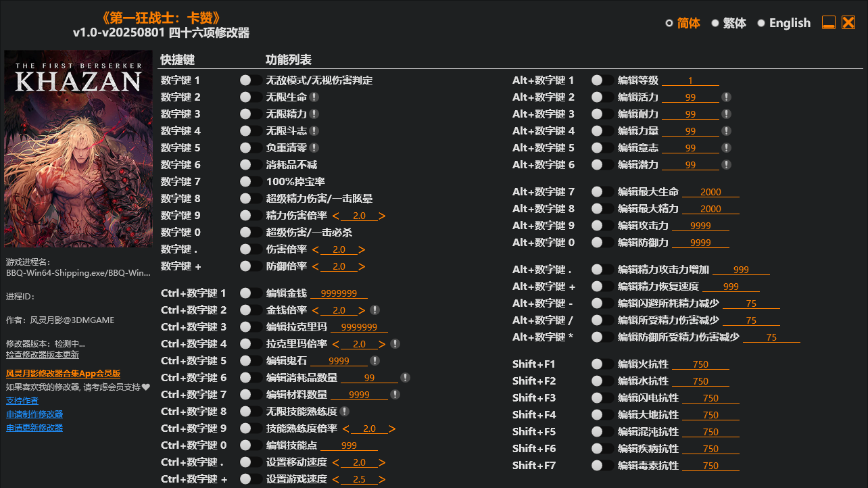Click 申请制作修改器 link

tap(34, 414)
